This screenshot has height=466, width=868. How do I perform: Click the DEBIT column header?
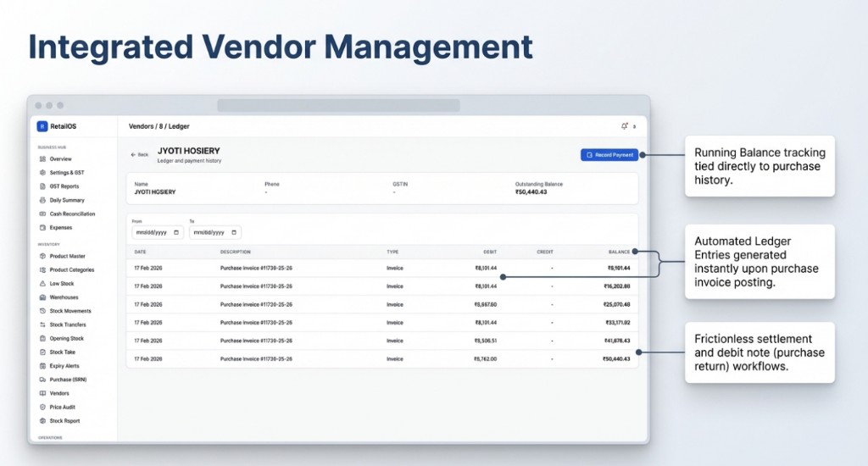click(490, 252)
